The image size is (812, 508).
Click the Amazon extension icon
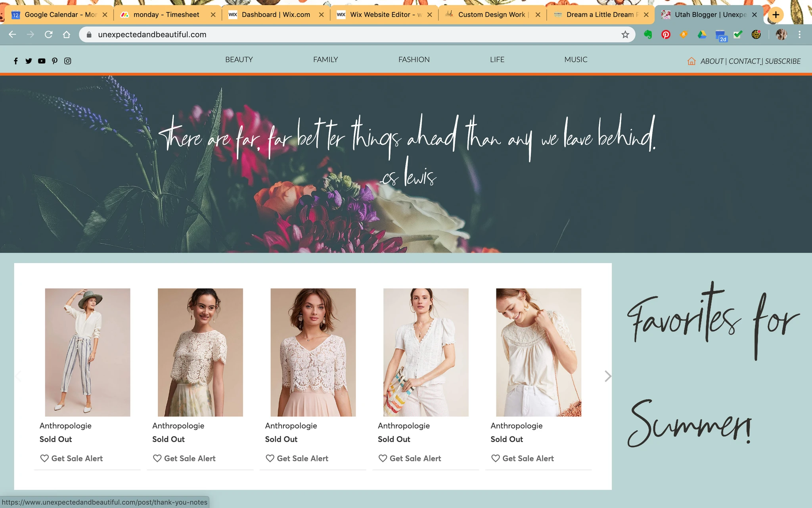click(684, 35)
